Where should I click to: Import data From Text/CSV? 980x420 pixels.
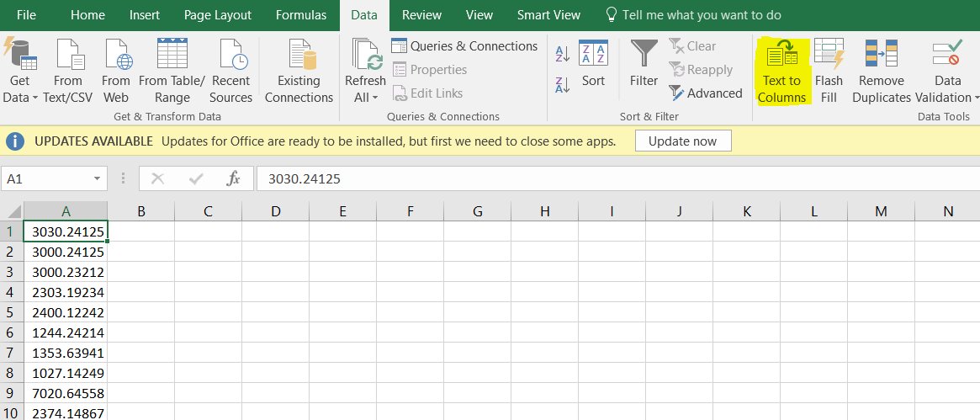(68, 71)
